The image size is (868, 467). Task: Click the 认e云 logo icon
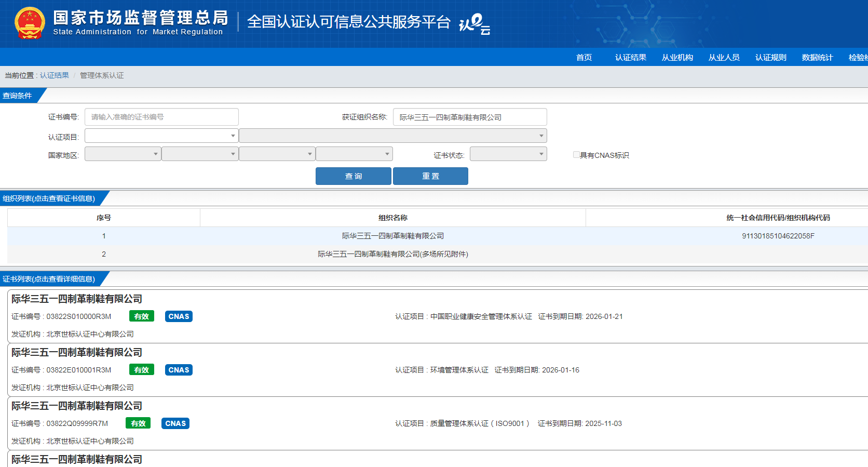pyautogui.click(x=474, y=24)
